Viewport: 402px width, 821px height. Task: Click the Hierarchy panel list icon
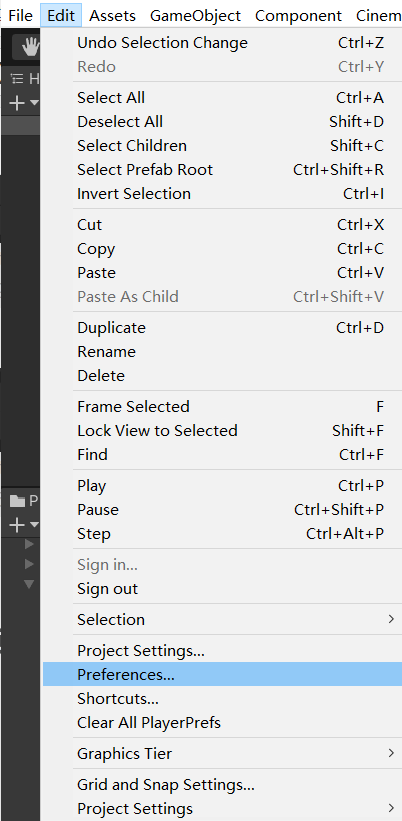tap(17, 79)
